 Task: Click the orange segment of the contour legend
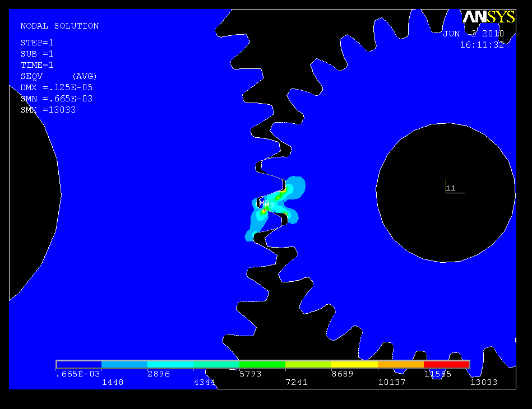pyautogui.click(x=400, y=365)
